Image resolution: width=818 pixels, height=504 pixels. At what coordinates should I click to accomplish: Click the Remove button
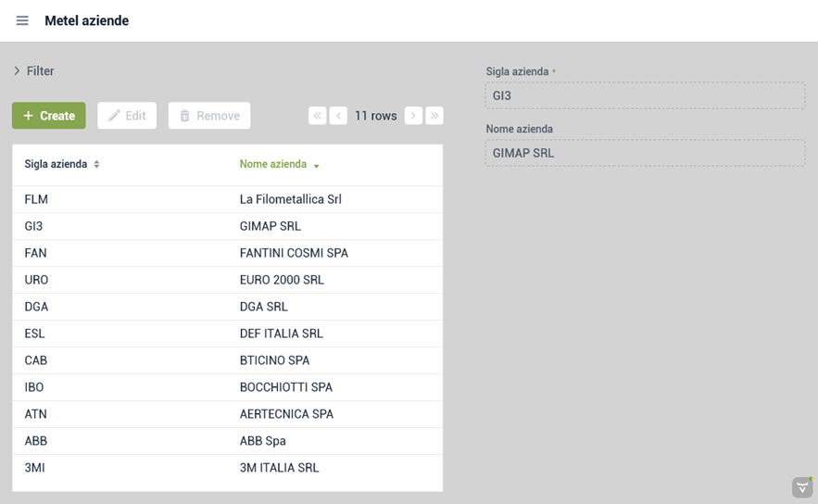209,116
